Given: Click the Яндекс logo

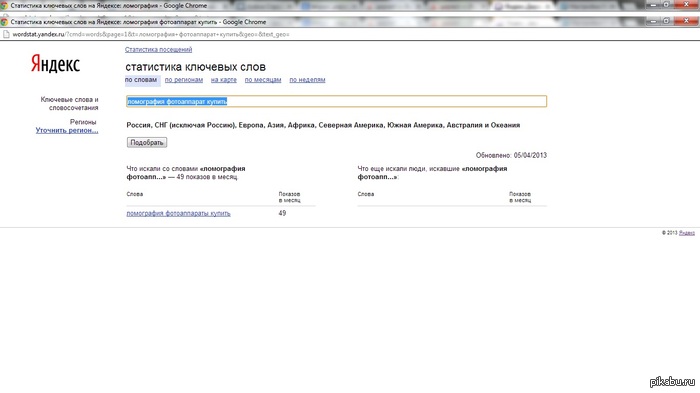Looking at the screenshot, I should (x=55, y=64).
